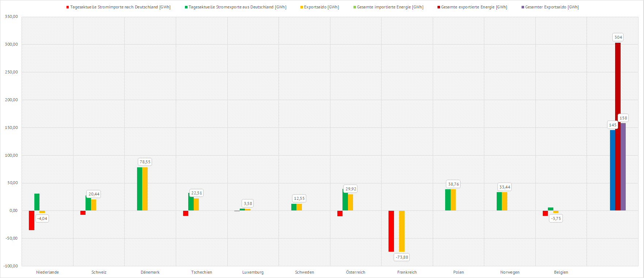This screenshot has height=278, width=644.
Task: Select the -73,88 data label for Frankreich
Action: [x=402, y=257]
